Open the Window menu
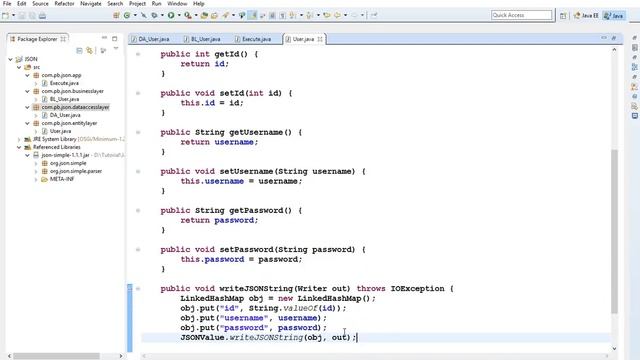Screen dimensions: 640x360 177,4
